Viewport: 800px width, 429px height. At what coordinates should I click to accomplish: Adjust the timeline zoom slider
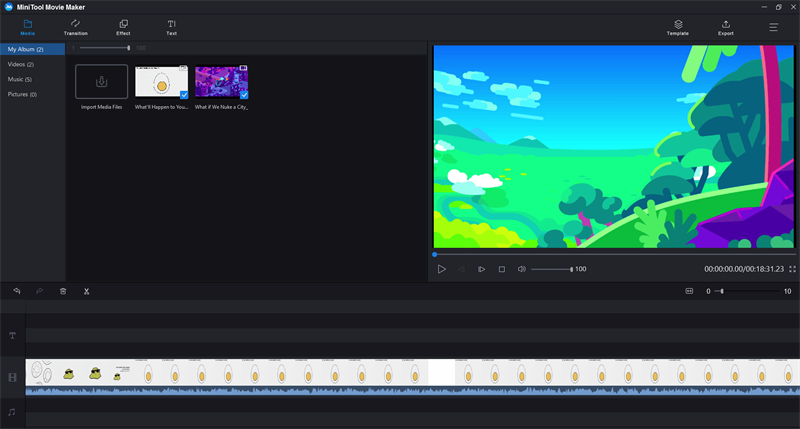tap(747, 291)
